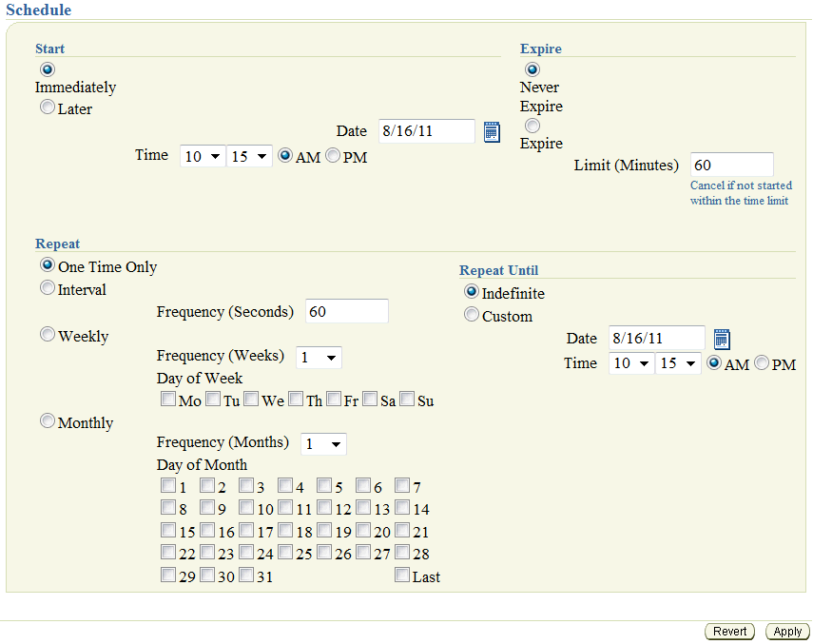Check day 5 of month box
The height and width of the screenshot is (644, 813).
tap(324, 485)
